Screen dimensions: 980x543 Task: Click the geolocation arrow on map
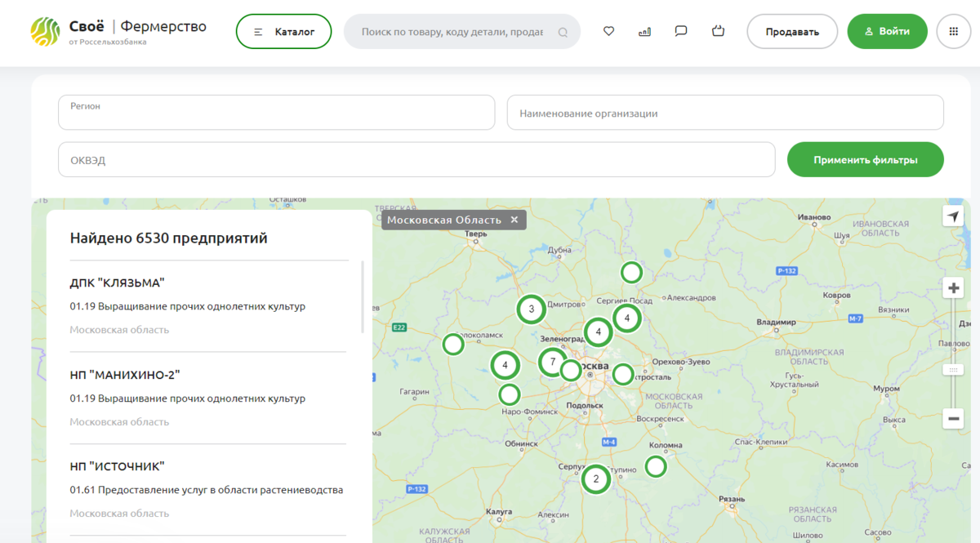pos(953,216)
